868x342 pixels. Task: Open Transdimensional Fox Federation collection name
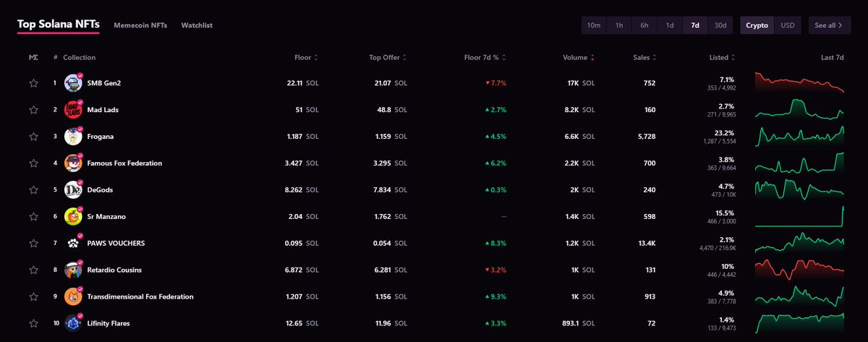tap(140, 296)
